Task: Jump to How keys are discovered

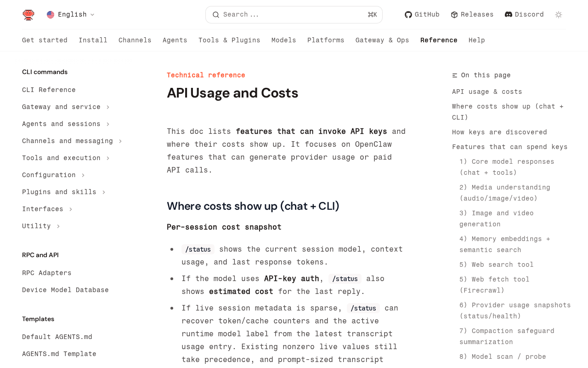Action: click(499, 132)
